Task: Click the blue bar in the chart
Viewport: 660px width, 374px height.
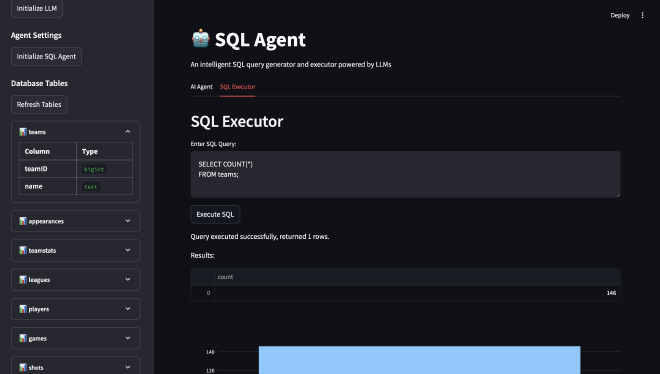Action: click(x=419, y=360)
